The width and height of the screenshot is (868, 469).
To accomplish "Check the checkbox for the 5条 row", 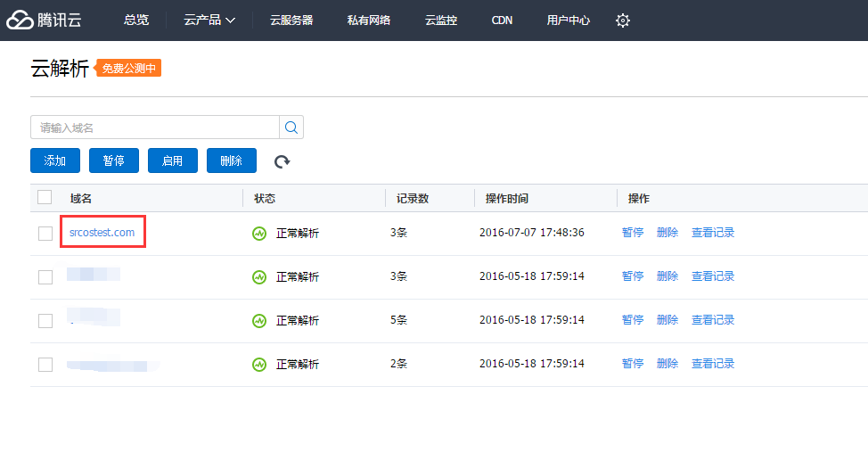I will click(x=45, y=321).
